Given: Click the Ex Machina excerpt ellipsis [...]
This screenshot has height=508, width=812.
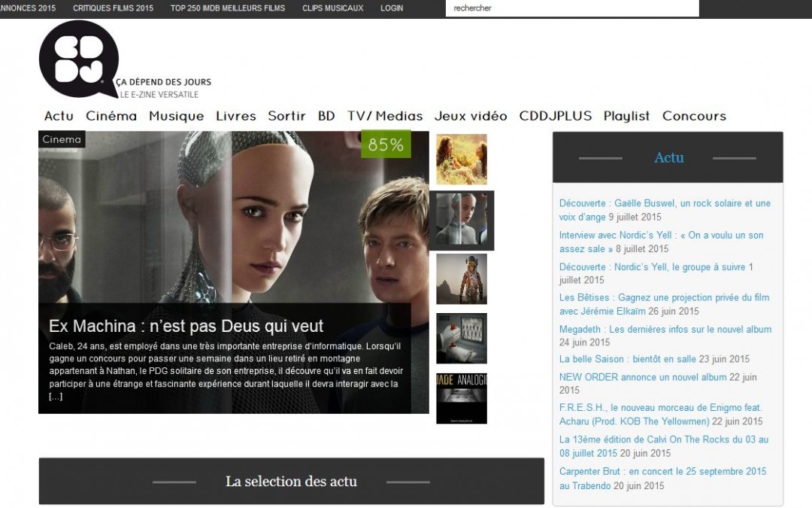Looking at the screenshot, I should 56,397.
